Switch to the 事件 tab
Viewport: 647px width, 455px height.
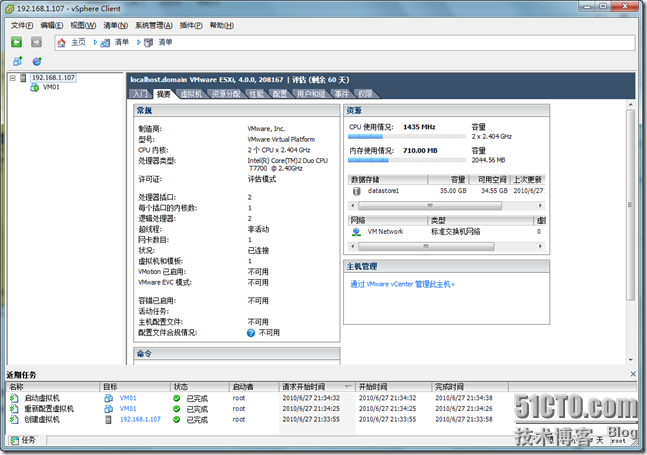click(341, 94)
